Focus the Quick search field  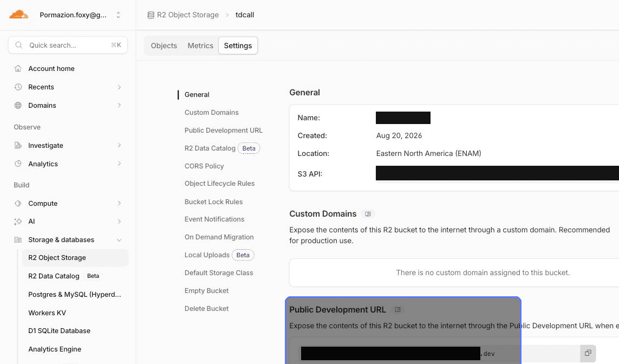tap(68, 45)
